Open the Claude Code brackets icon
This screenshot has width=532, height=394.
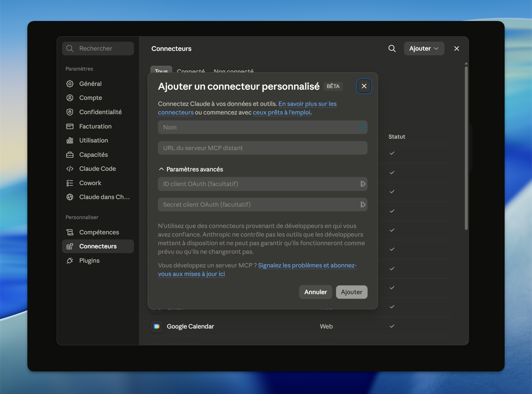[70, 169]
